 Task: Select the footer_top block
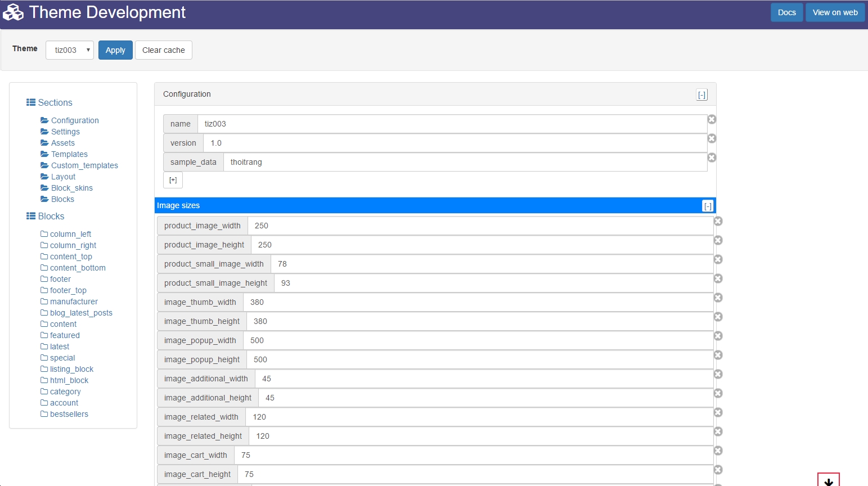(64, 290)
